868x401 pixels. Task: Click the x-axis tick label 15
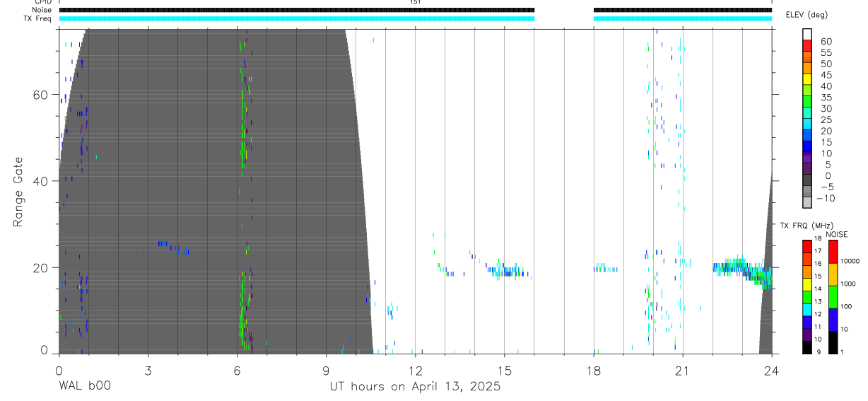(x=504, y=370)
